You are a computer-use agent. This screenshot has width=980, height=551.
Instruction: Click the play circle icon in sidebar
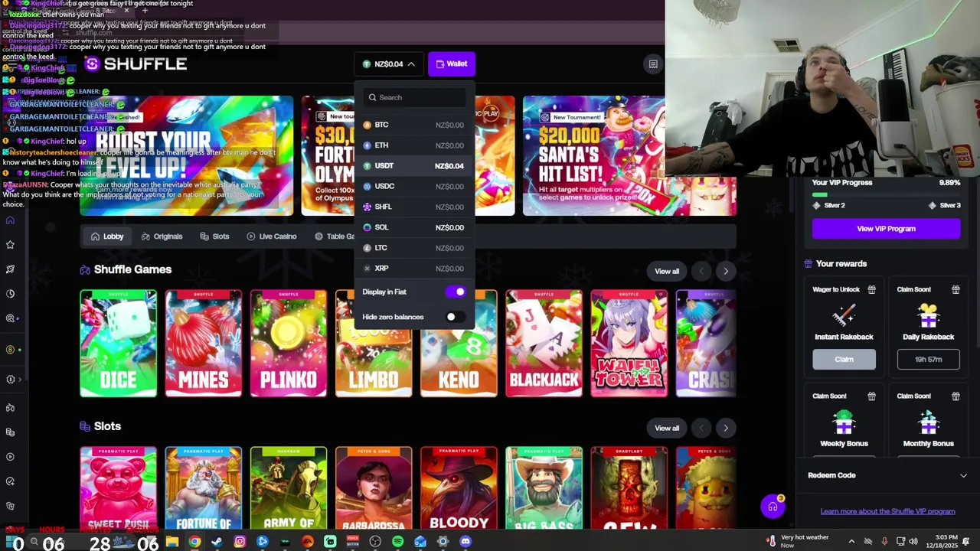tap(10, 457)
